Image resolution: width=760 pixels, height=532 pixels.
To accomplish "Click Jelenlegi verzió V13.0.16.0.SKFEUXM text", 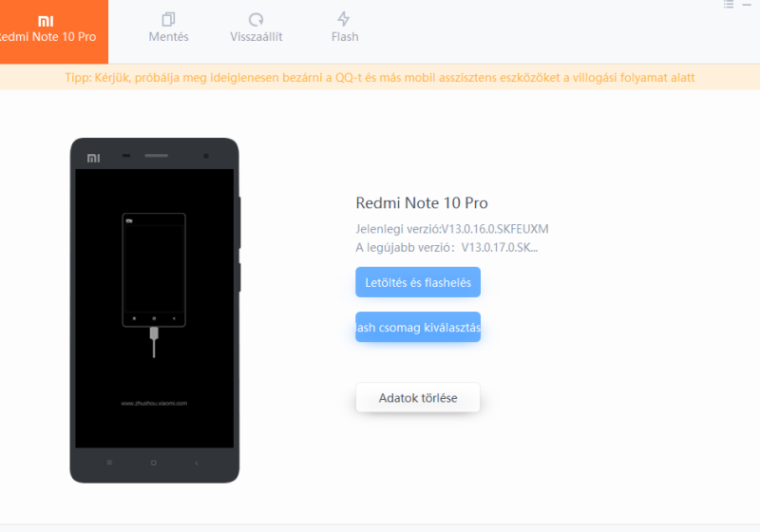I will point(452,229).
